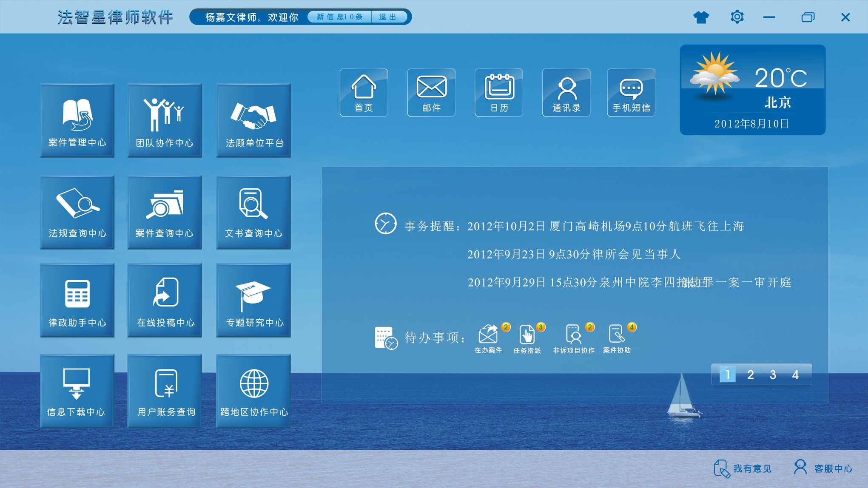Open the 团队协作中心 module
Viewport: 868px width, 488px height.
coord(165,121)
